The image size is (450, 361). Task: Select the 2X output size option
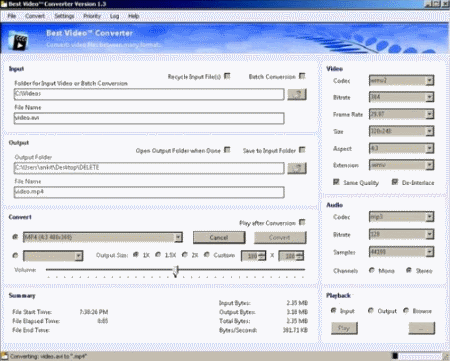pos(185,255)
